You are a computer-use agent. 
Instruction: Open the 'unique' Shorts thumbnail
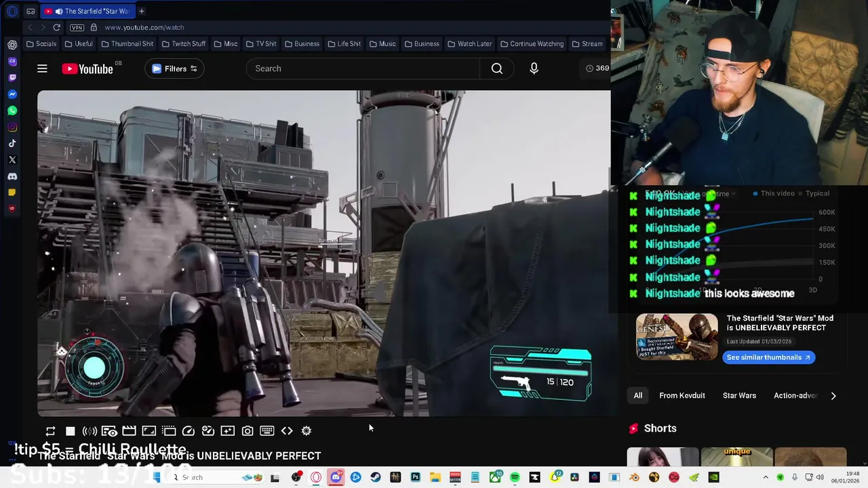[736, 457]
